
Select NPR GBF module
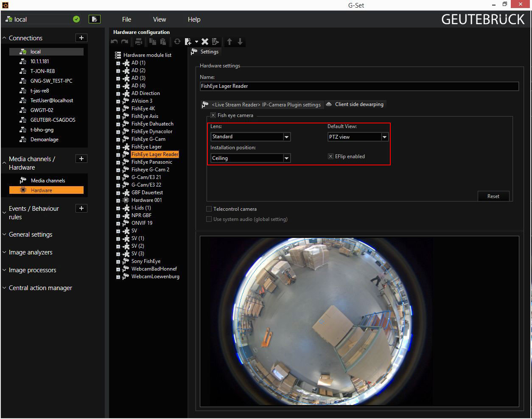[141, 215]
